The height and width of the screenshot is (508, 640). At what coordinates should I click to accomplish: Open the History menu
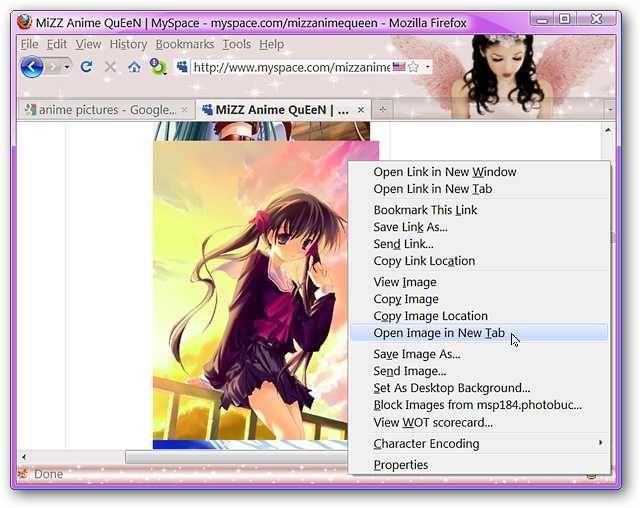(128, 44)
